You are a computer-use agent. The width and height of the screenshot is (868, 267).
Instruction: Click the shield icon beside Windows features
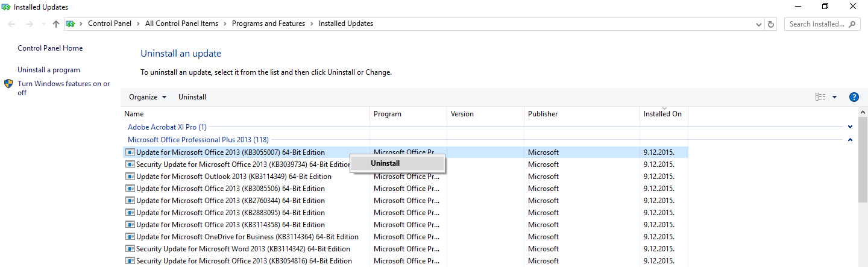(8, 84)
